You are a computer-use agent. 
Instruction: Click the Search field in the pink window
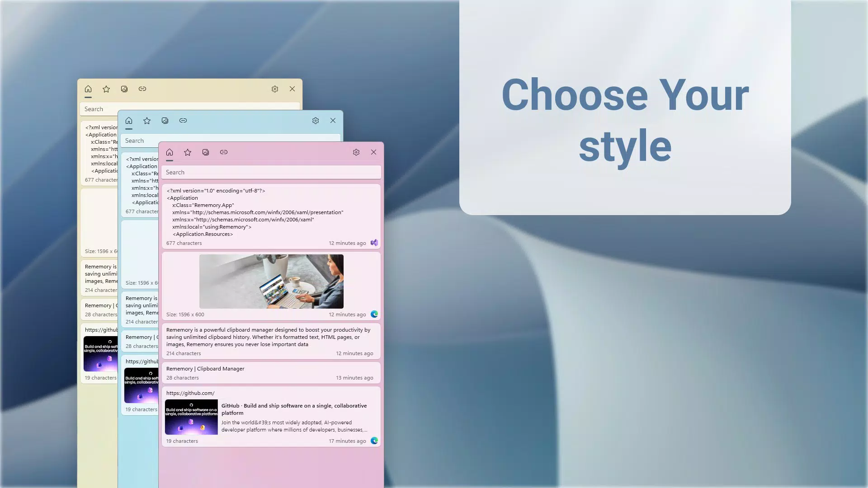click(x=271, y=172)
